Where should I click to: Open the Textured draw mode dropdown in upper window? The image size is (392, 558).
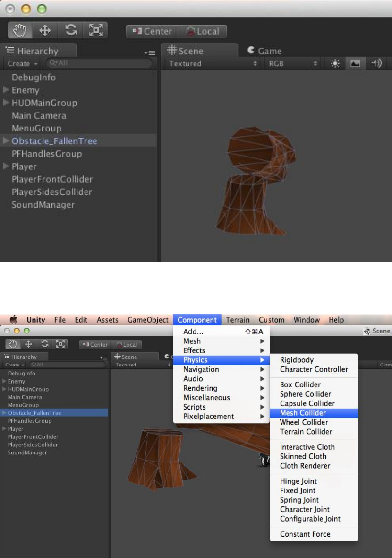tap(213, 64)
